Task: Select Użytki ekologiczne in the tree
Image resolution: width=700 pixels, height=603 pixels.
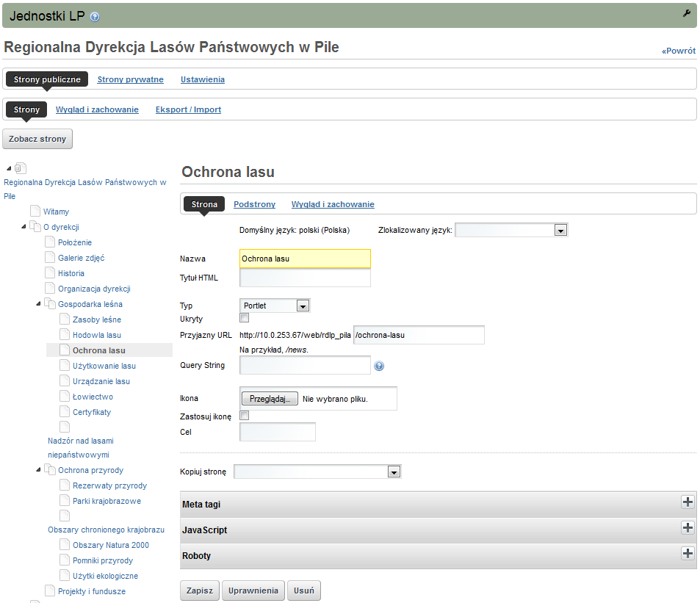Action: 105,576
